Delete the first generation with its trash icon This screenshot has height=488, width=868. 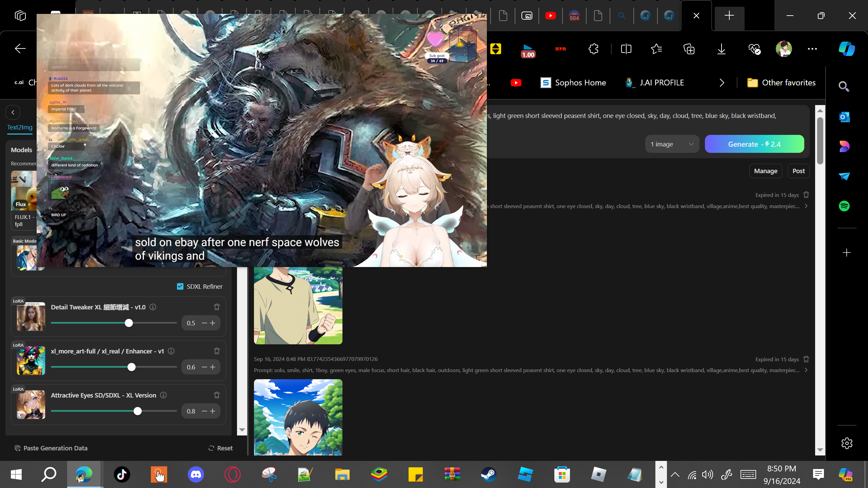point(806,195)
